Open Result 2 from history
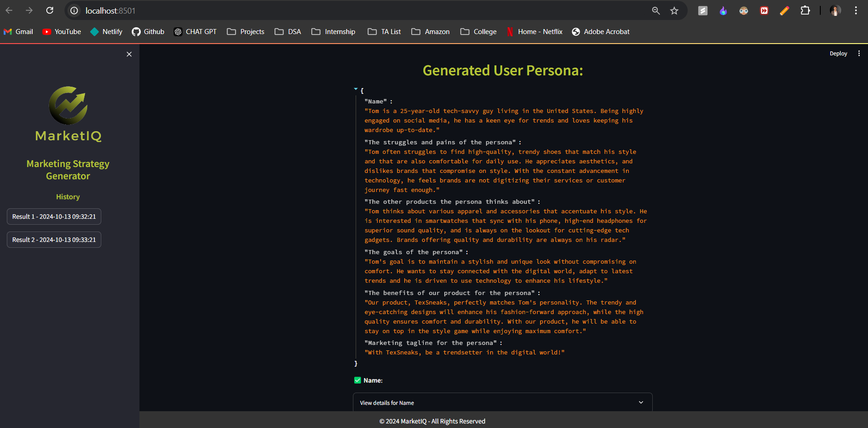 (54, 240)
